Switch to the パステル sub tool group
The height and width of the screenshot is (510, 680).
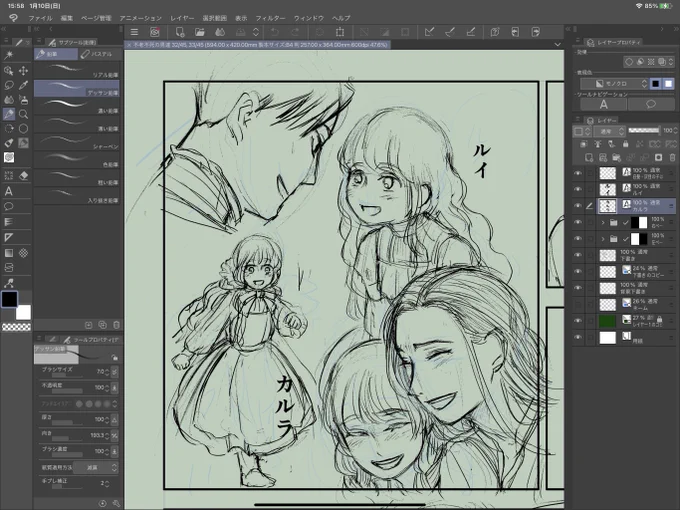[x=100, y=54]
